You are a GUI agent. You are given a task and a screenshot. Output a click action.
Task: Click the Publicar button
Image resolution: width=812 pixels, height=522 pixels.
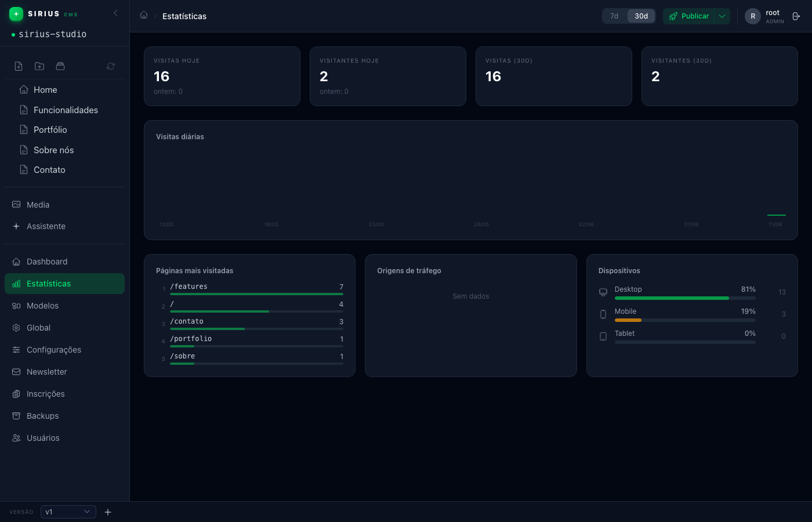click(x=688, y=16)
